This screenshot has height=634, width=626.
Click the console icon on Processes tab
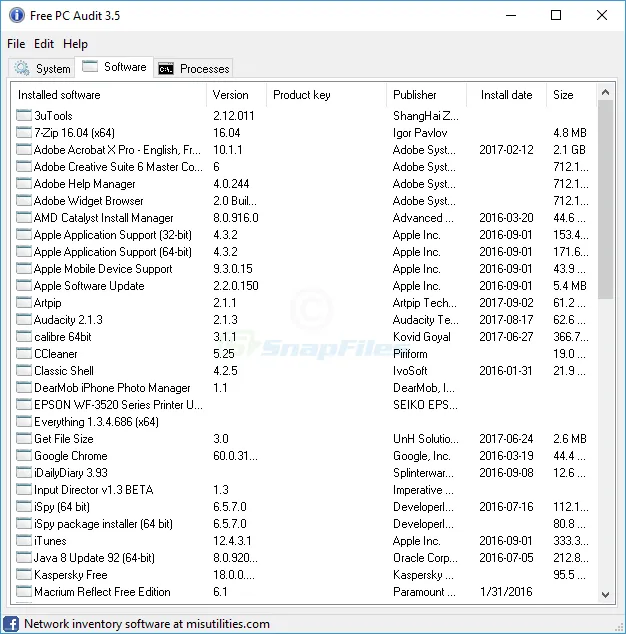tap(166, 69)
